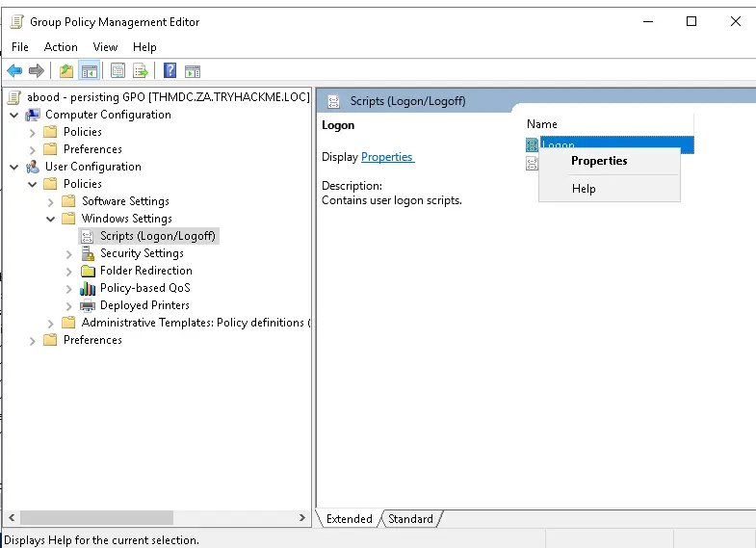Click the script icon in Scripts header bar
Screen dimensions: 756x548
pos(333,101)
